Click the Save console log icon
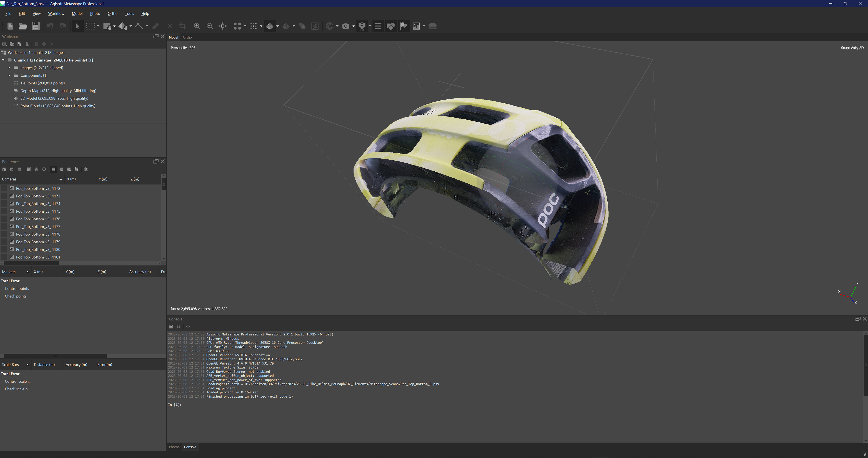 click(x=171, y=326)
